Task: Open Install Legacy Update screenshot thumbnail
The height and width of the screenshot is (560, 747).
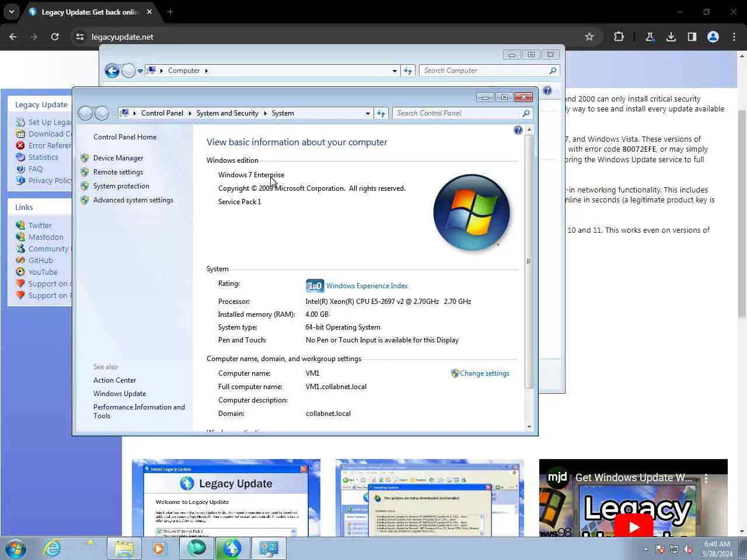Action: tap(226, 498)
